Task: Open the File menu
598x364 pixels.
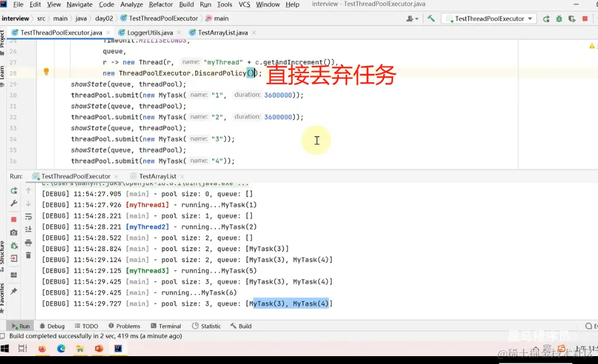Action: click(18, 4)
